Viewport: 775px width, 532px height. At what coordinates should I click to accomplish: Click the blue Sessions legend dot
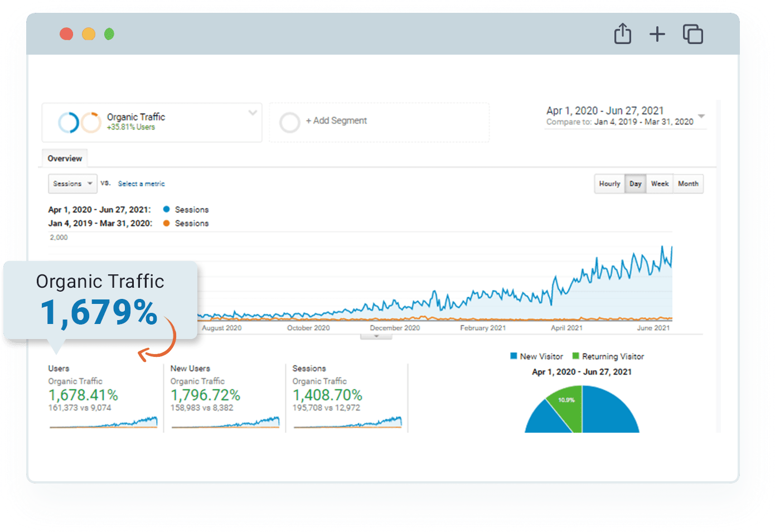point(166,209)
